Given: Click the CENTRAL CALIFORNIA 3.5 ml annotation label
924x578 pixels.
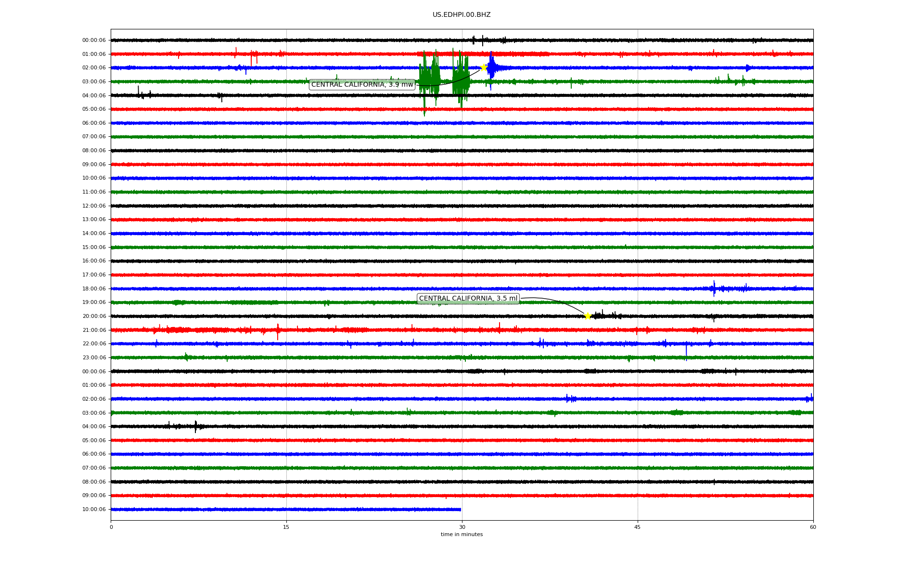Looking at the screenshot, I should pyautogui.click(x=468, y=299).
